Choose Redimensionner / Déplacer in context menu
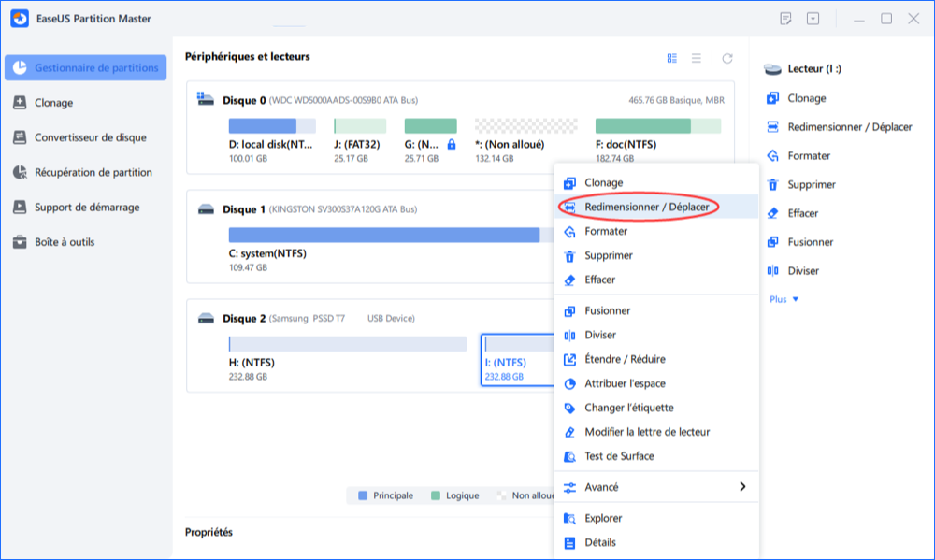The height and width of the screenshot is (560, 935). click(x=656, y=207)
